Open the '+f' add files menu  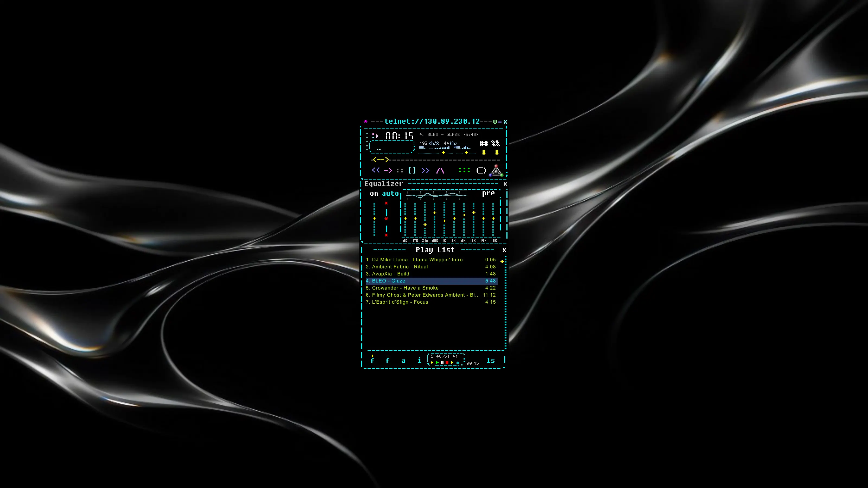pyautogui.click(x=372, y=359)
